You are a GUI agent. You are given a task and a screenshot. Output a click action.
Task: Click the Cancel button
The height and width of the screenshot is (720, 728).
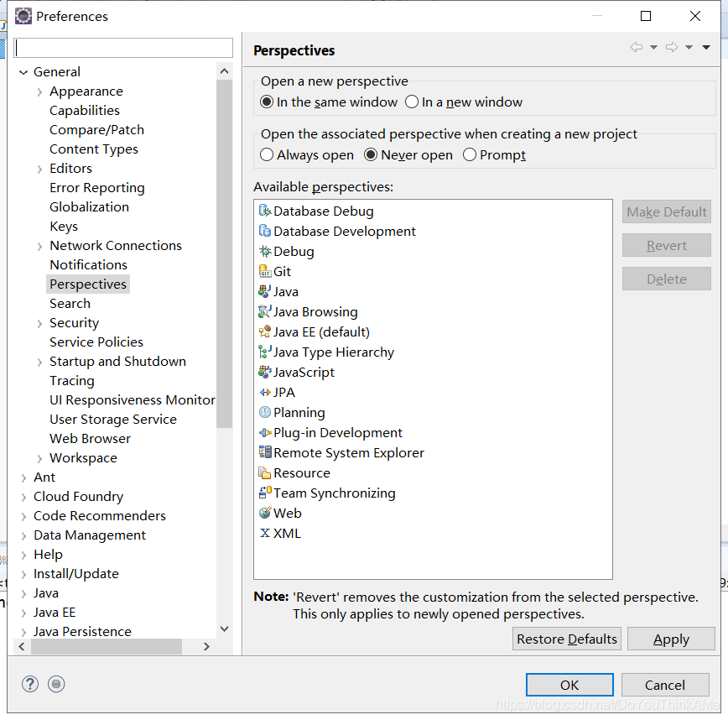pyautogui.click(x=665, y=685)
